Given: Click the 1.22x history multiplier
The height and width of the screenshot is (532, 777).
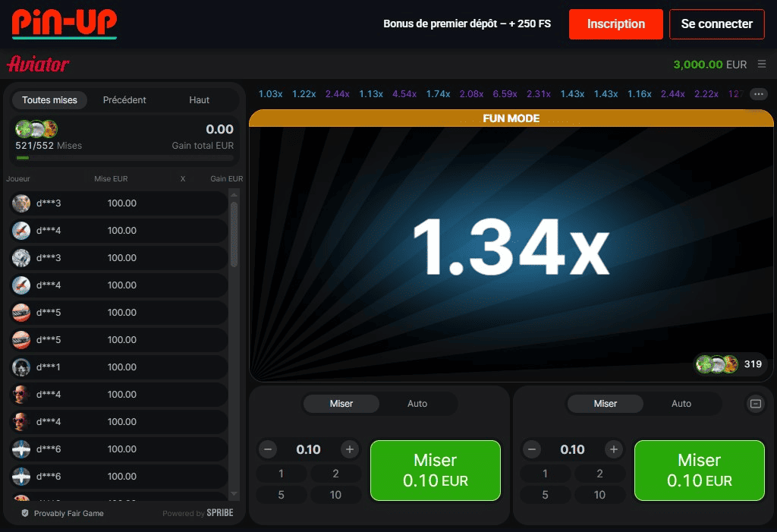Looking at the screenshot, I should [x=304, y=93].
